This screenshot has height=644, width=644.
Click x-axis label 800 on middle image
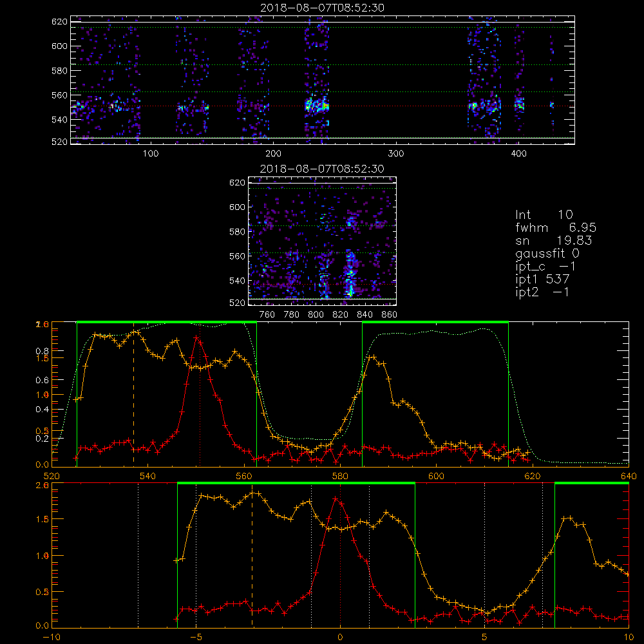click(316, 315)
